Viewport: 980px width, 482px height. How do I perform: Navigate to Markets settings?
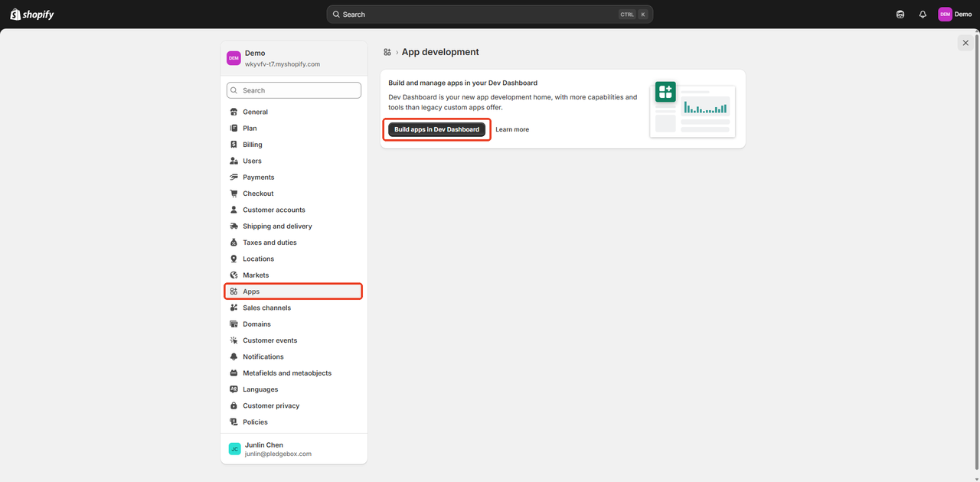pyautogui.click(x=256, y=275)
